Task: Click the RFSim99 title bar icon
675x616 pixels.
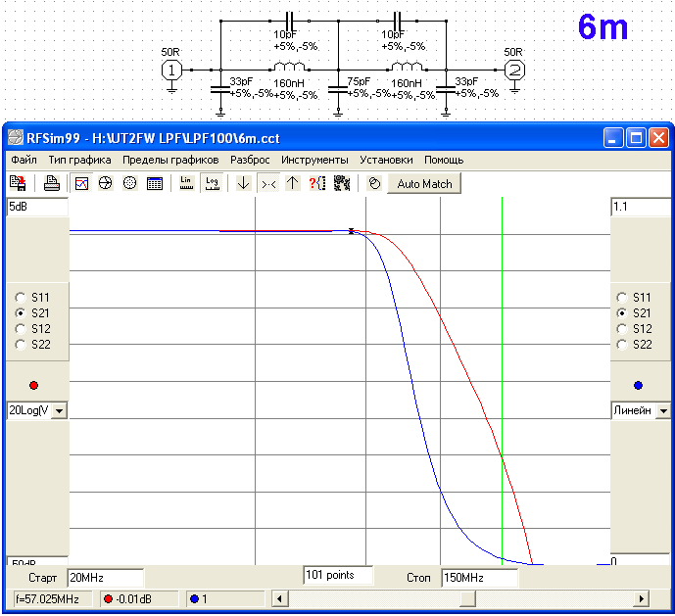Action: tap(15, 138)
